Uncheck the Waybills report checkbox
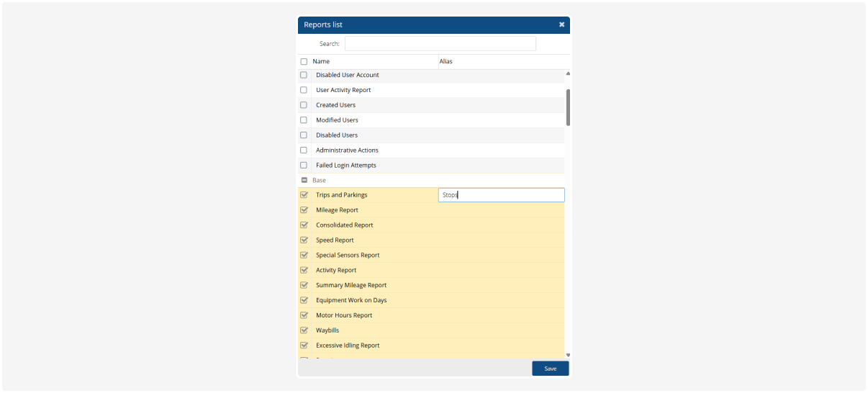The height and width of the screenshot is (393, 868). coord(304,330)
